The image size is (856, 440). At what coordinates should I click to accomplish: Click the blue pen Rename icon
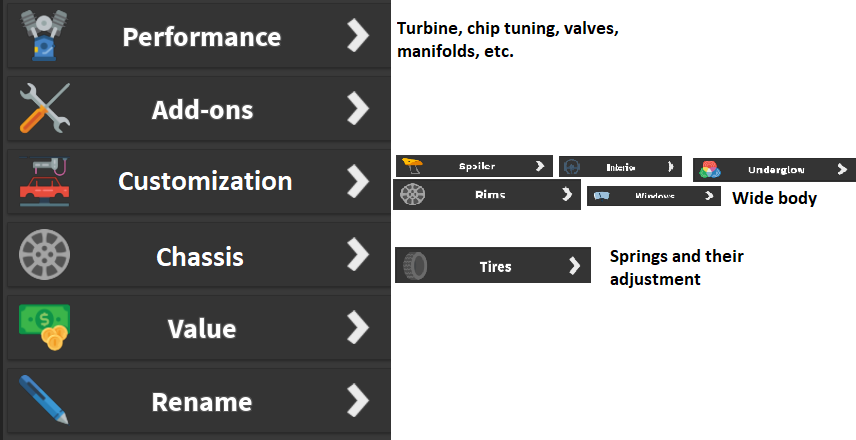pos(44,401)
